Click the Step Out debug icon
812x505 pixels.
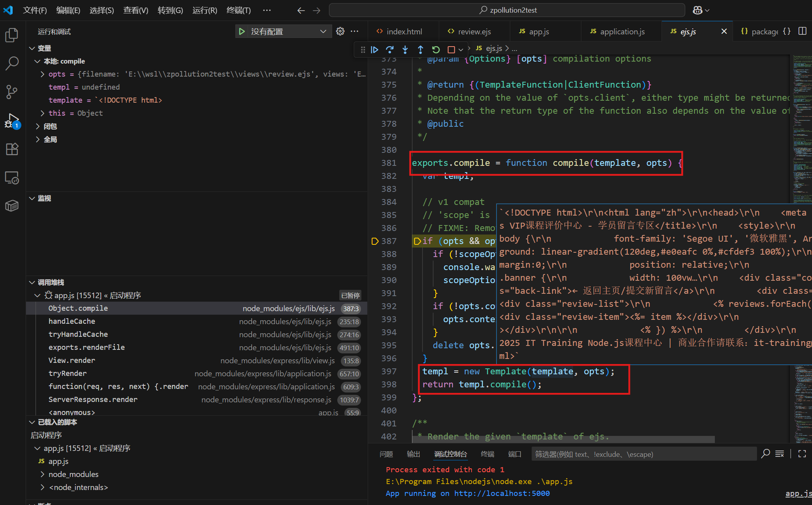point(420,50)
